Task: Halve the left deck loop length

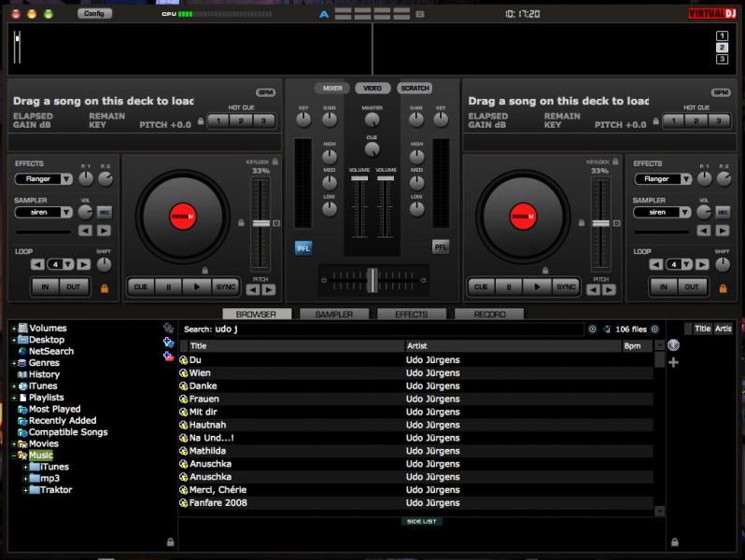Action: [37, 264]
